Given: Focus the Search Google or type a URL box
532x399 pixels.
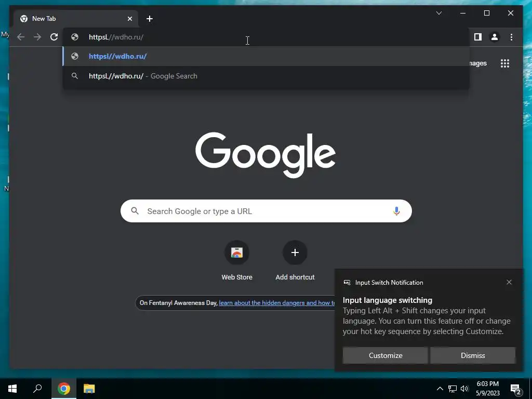Looking at the screenshot, I should pos(266,211).
